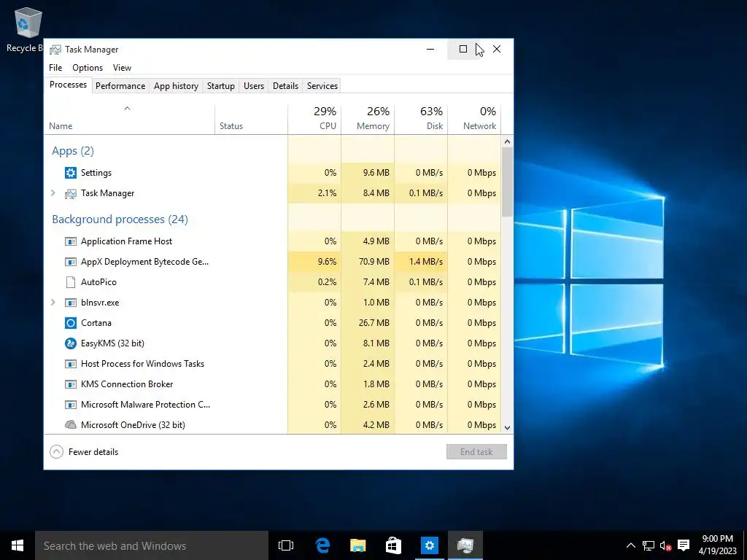Select the Application Frame Host icon
Screen dimensions: 747x560
[71, 241]
